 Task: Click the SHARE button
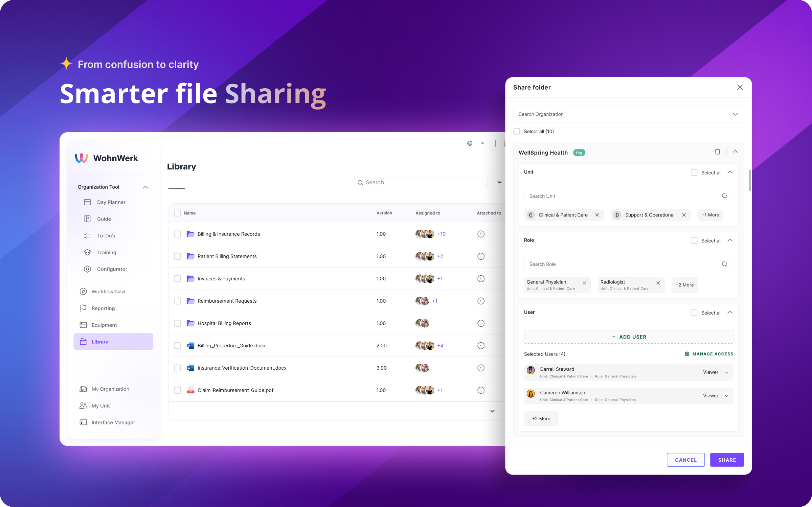(727, 460)
